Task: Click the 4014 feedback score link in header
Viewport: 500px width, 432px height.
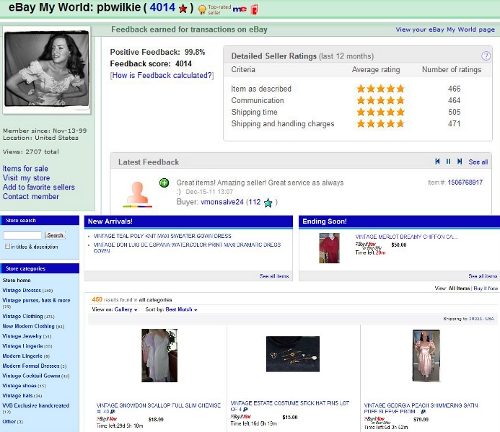Action: click(162, 7)
